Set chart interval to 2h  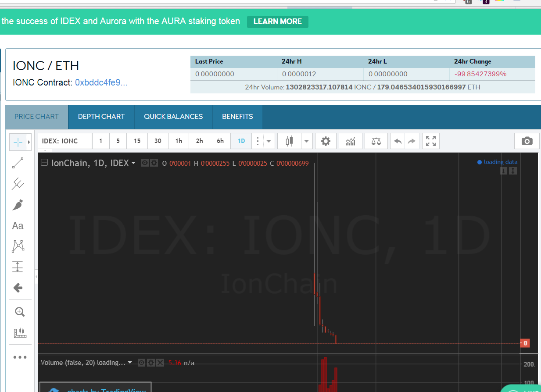click(x=200, y=141)
